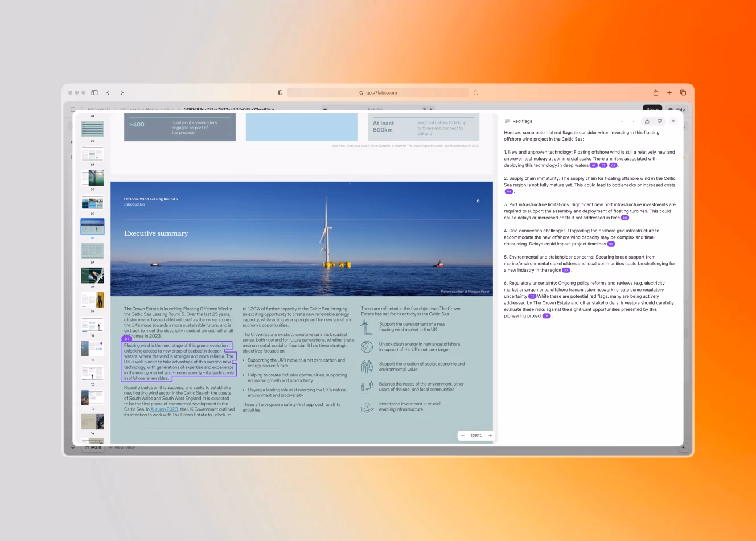Screen dimensions: 756x541
Task: Click the Ask Go search field
Action: coord(378,109)
